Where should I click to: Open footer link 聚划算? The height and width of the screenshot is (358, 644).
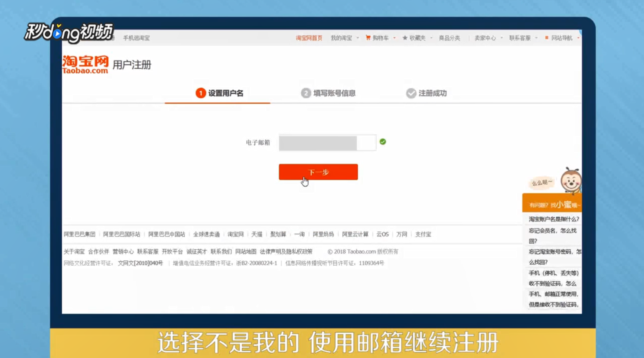(278, 234)
